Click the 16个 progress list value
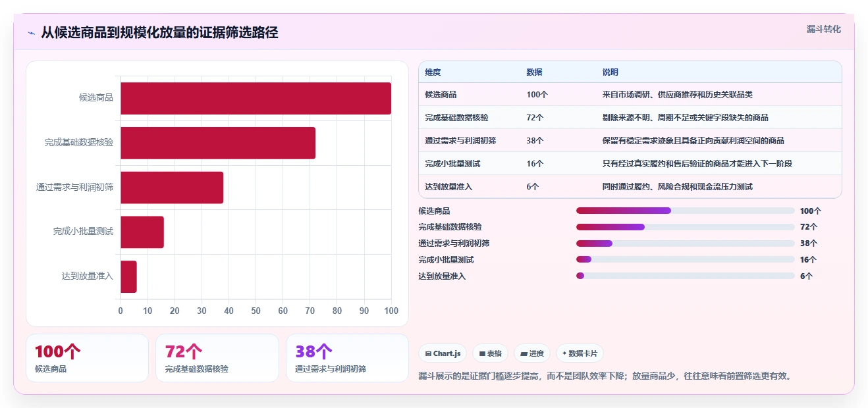This screenshot has height=408, width=868. click(809, 260)
